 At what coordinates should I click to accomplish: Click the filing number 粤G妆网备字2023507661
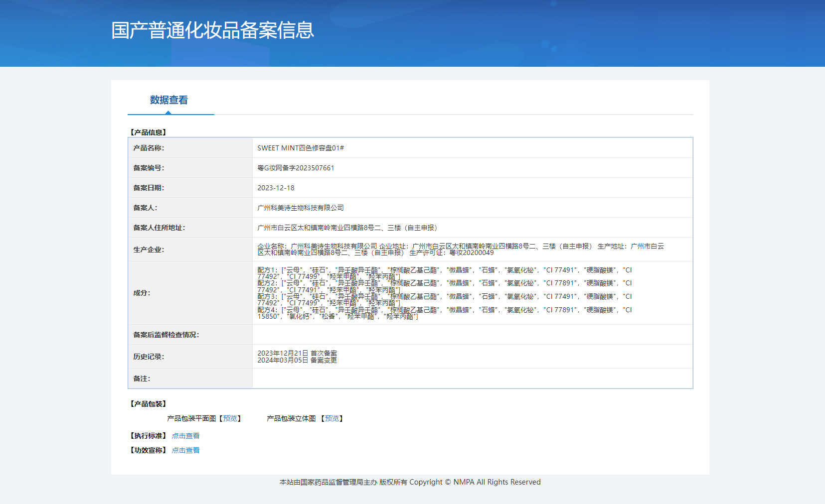[x=296, y=168]
